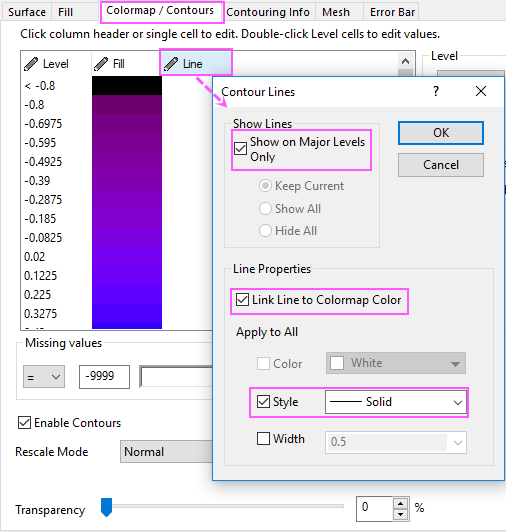
Task: Check the Color checkbox under Apply to All
Action: tap(263, 363)
